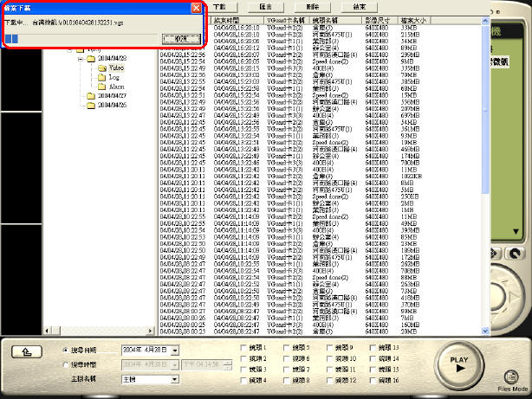532x399 pixels.
Task: Click the download progress bar
Action: (81, 39)
